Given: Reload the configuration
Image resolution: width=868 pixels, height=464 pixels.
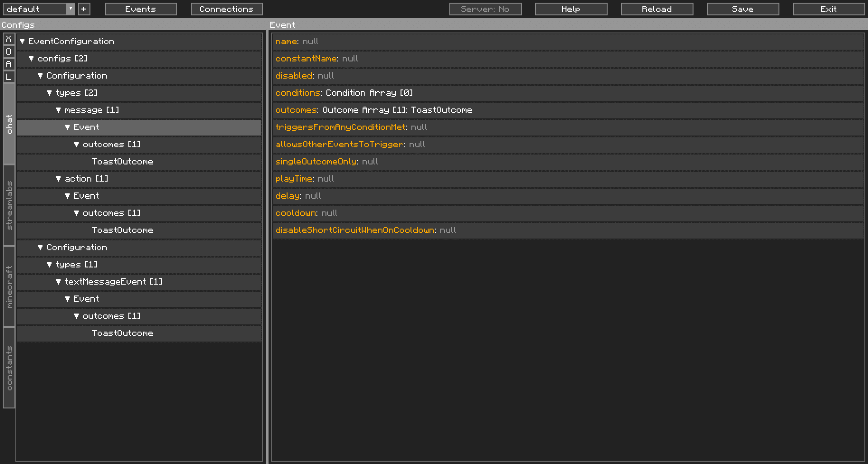Looking at the screenshot, I should pos(657,9).
